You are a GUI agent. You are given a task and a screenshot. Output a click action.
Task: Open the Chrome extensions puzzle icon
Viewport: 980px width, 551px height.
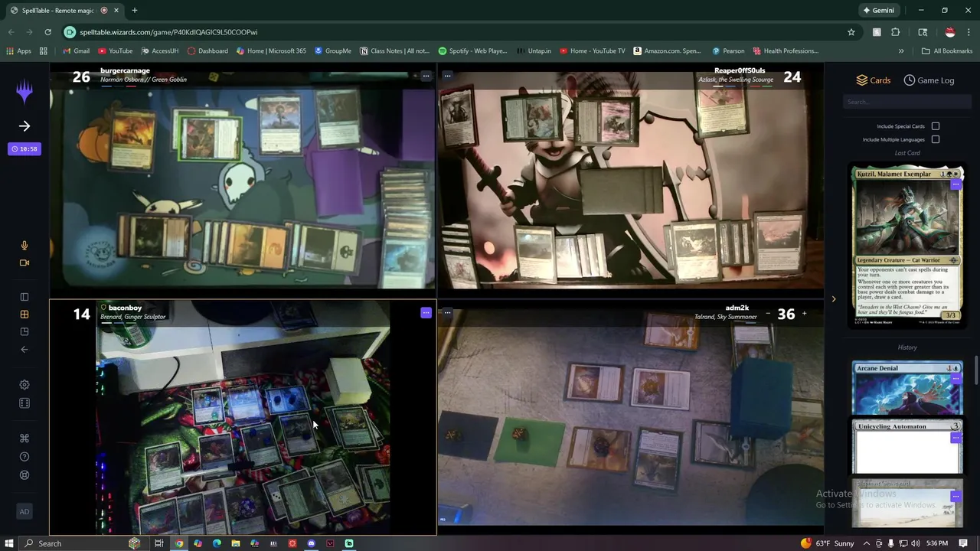pyautogui.click(x=896, y=32)
